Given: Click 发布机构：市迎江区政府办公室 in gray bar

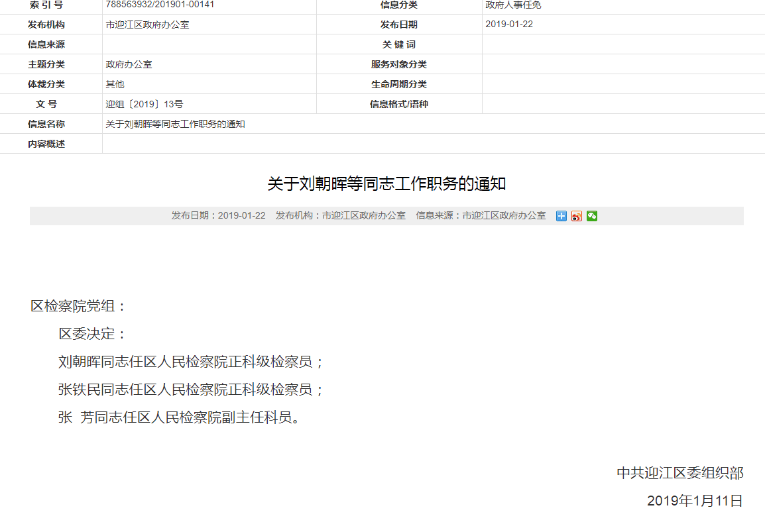Looking at the screenshot, I should (341, 215).
